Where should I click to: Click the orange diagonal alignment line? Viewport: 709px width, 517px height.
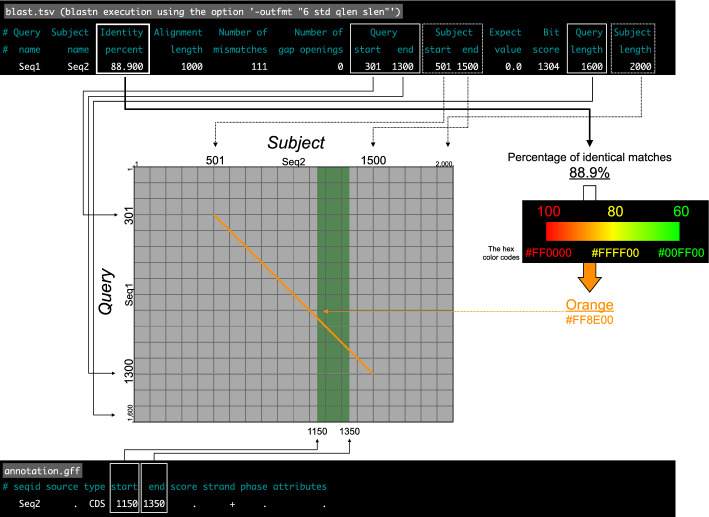click(294, 295)
